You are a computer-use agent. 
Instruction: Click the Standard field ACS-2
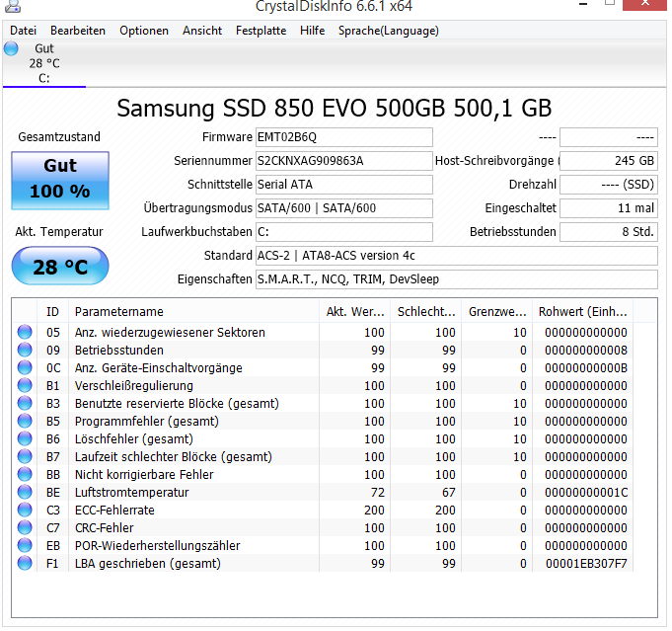457,255
